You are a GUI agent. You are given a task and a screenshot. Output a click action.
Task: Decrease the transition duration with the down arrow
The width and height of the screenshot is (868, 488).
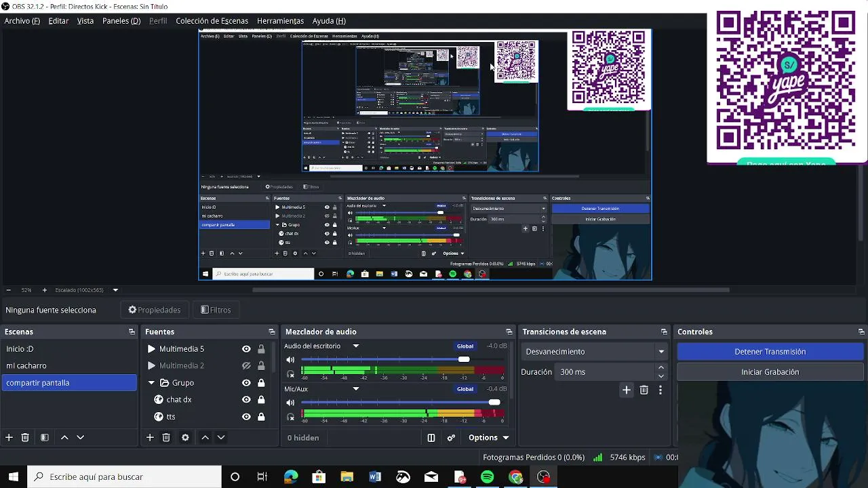pyautogui.click(x=661, y=376)
